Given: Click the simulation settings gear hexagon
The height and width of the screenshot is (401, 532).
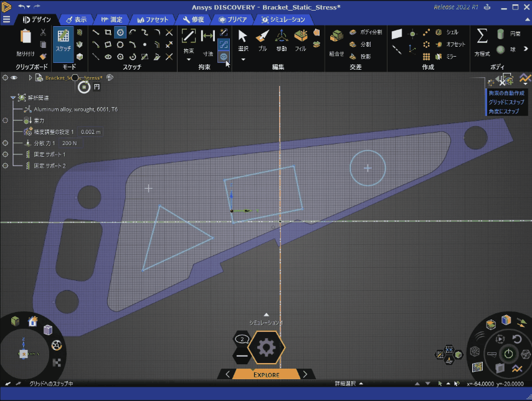Looking at the screenshot, I should click(267, 347).
